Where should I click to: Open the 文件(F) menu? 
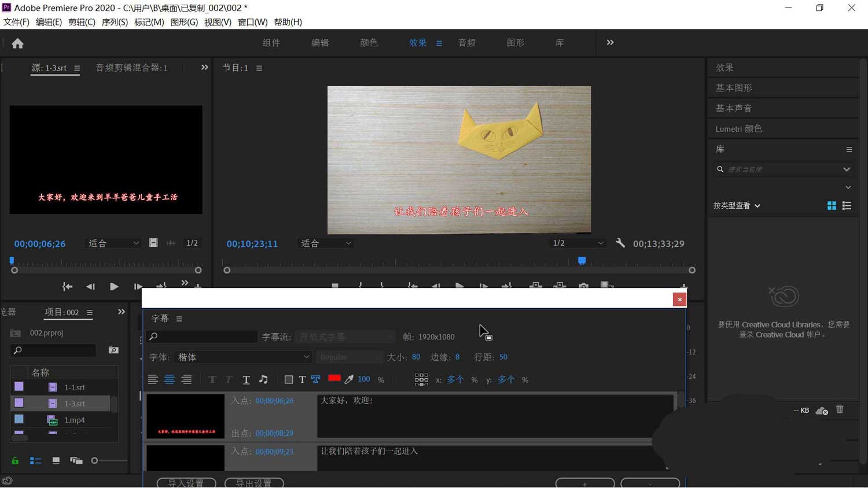pyautogui.click(x=16, y=22)
